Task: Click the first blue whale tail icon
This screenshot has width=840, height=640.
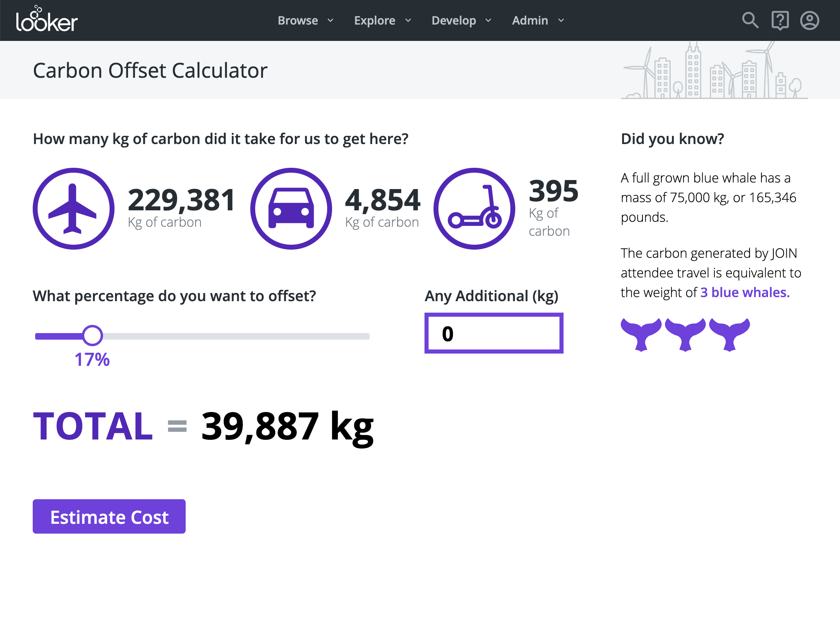Action: 641,334
